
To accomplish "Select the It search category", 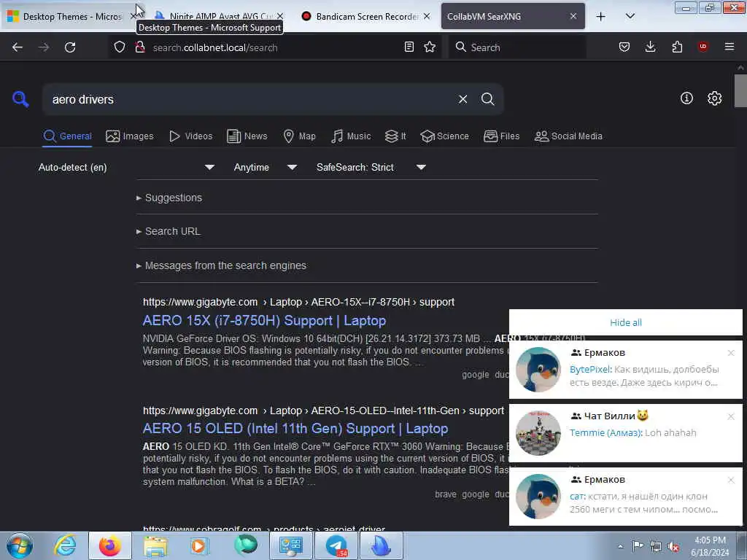I will click(395, 136).
